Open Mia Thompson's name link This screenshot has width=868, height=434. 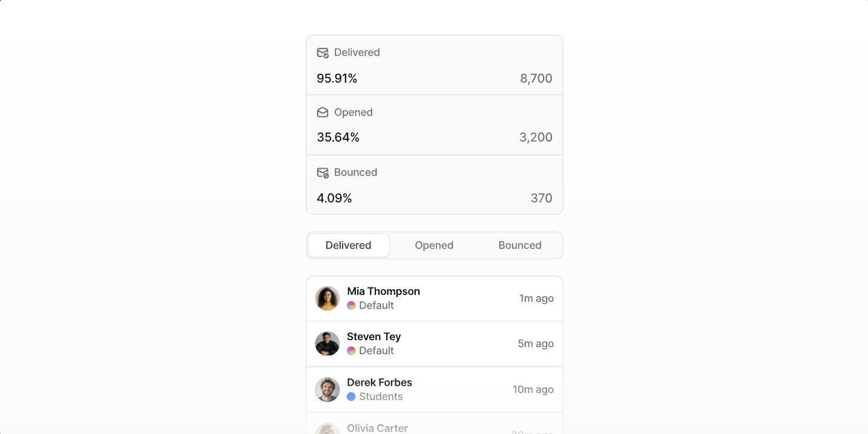coord(383,291)
